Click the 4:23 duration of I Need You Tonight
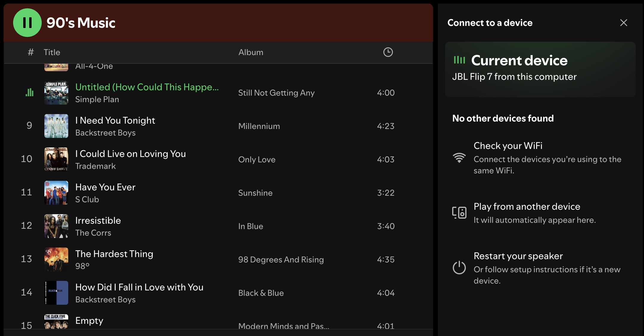The image size is (644, 336). point(386,126)
